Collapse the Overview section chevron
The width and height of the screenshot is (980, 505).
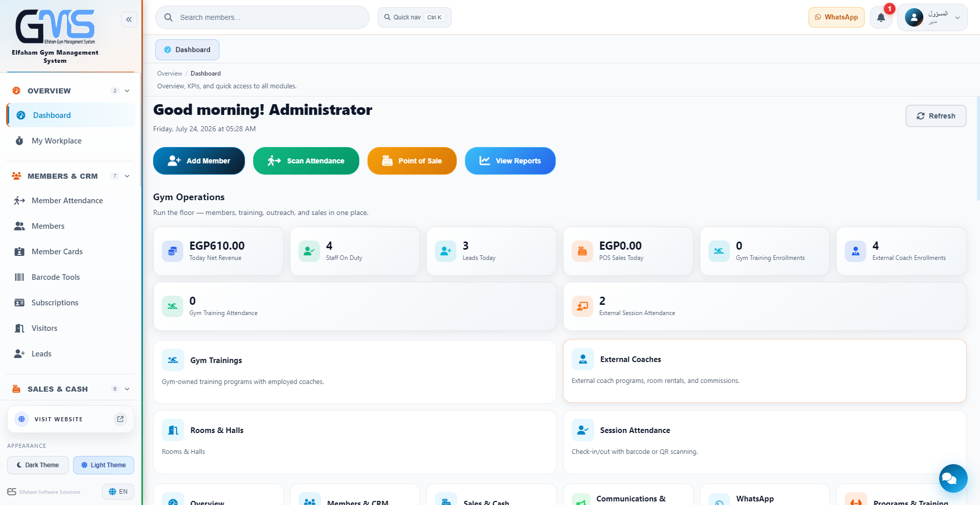point(127,91)
